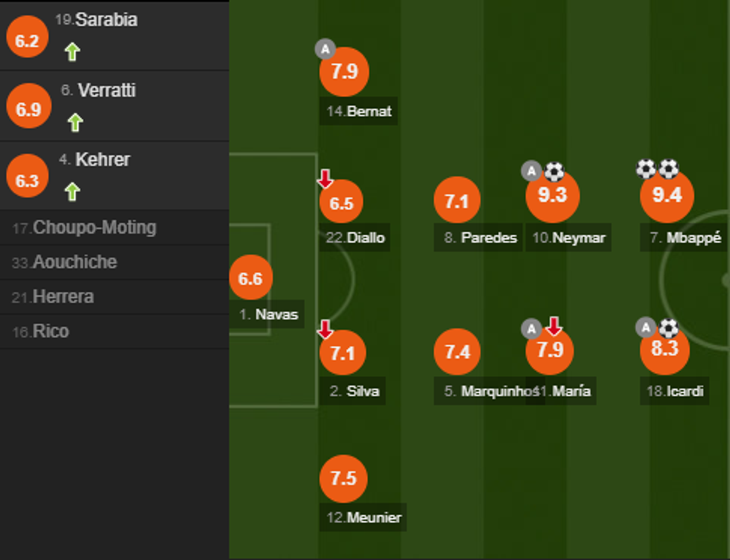Click the football goal icon next to Icardi
This screenshot has height=560, width=730.
point(668,328)
